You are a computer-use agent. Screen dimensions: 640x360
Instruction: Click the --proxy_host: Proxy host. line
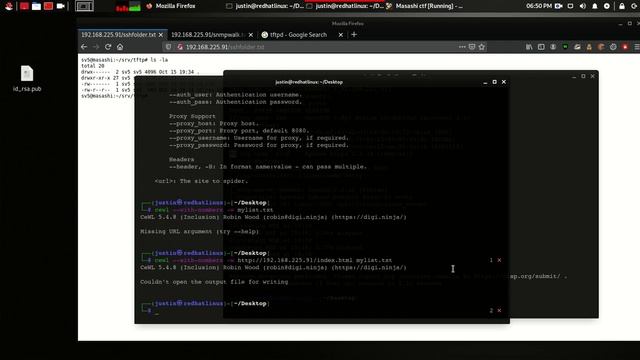(x=214, y=123)
